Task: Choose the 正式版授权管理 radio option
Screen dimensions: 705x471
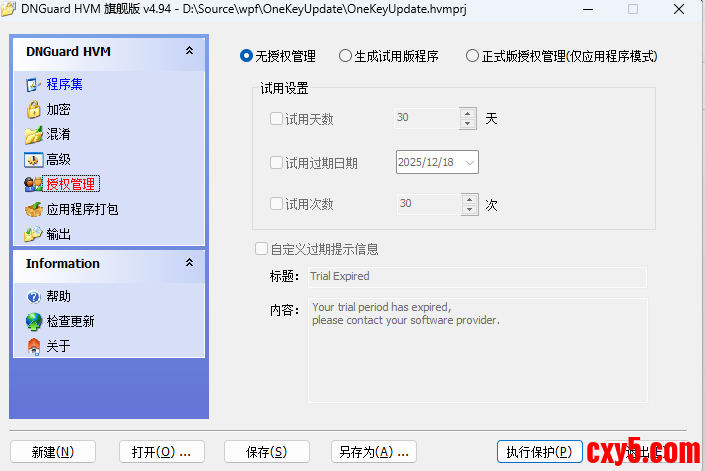Action: (x=473, y=57)
